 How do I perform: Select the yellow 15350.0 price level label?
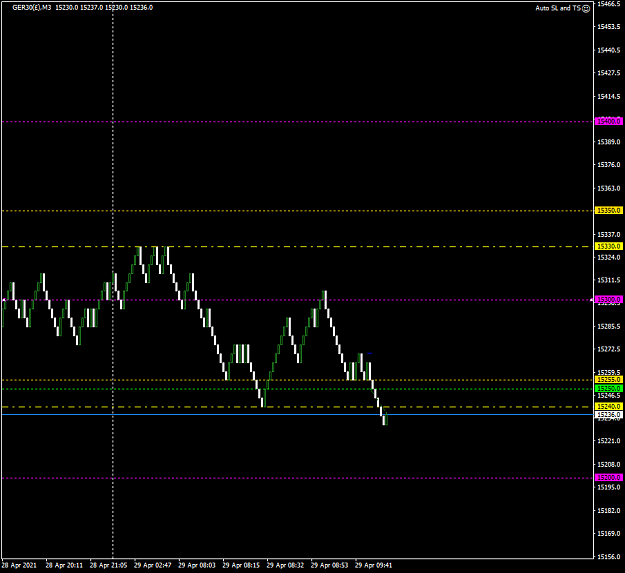pos(609,210)
